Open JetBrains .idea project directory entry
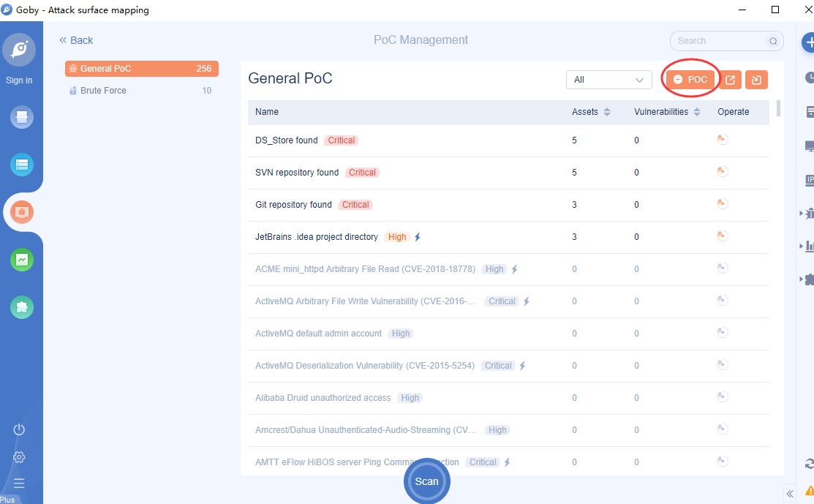The height and width of the screenshot is (504, 814). [x=317, y=237]
